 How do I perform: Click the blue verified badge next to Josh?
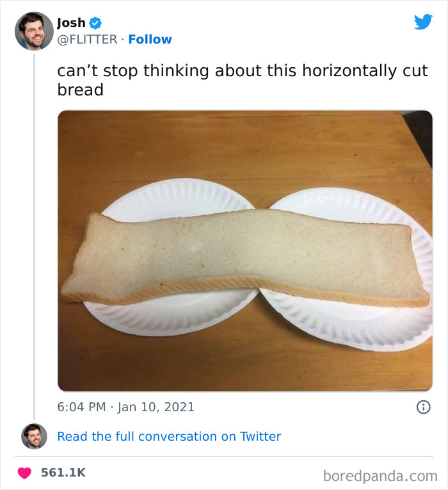[x=95, y=23]
